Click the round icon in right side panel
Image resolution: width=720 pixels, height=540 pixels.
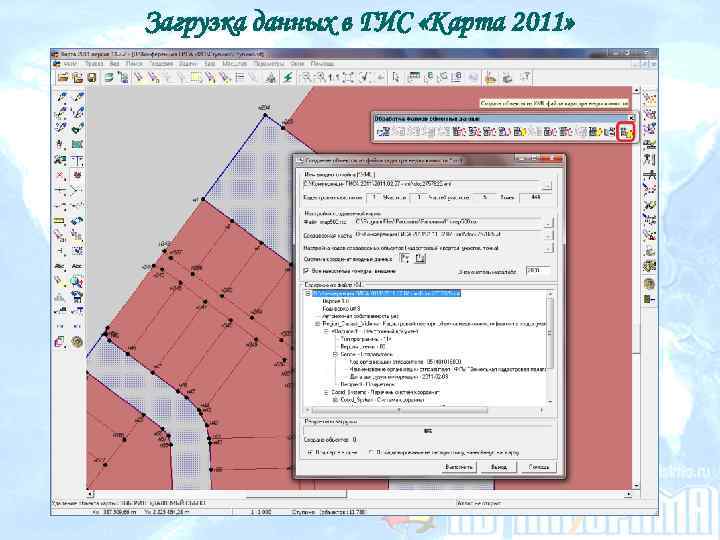pyautogui.click(x=649, y=283)
